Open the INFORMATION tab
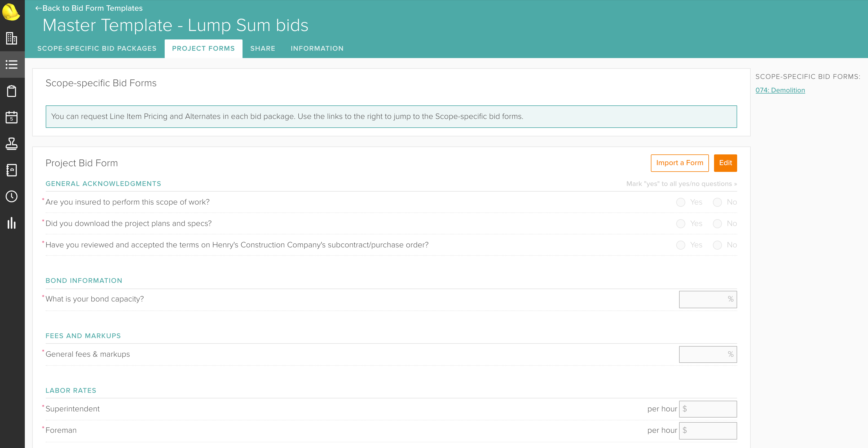The width and height of the screenshot is (868, 448). click(317, 48)
